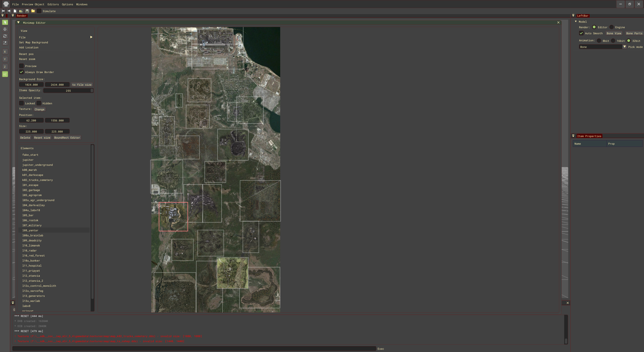Click the save file toolbar icon
Image resolution: width=644 pixels, height=352 pixels.
pos(27,11)
